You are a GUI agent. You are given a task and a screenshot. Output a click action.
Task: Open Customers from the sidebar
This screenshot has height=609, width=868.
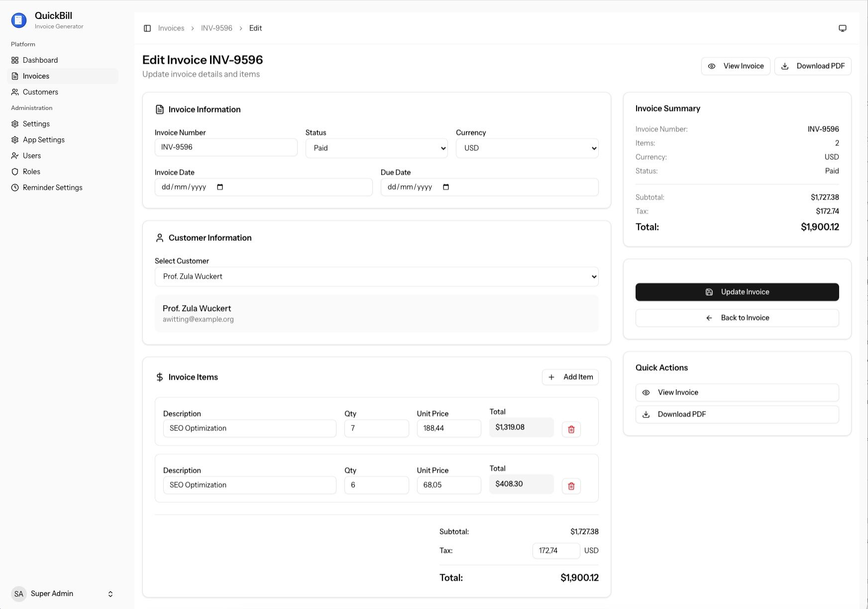[x=40, y=92]
